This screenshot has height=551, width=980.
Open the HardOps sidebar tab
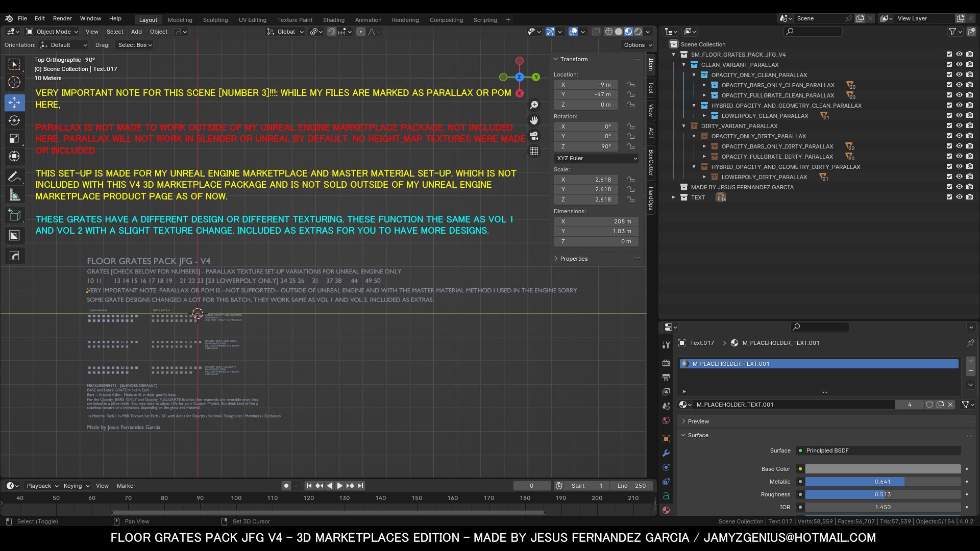click(651, 198)
